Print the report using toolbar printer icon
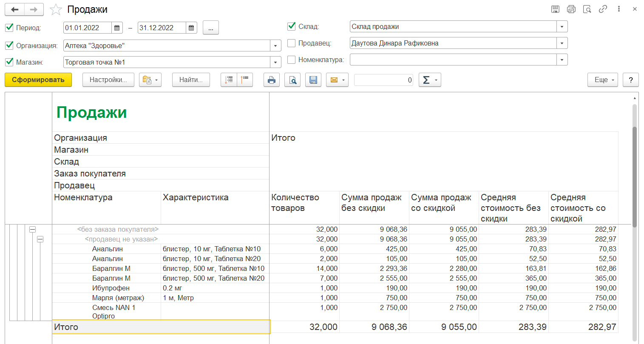This screenshot has height=344, width=644. pyautogui.click(x=272, y=80)
